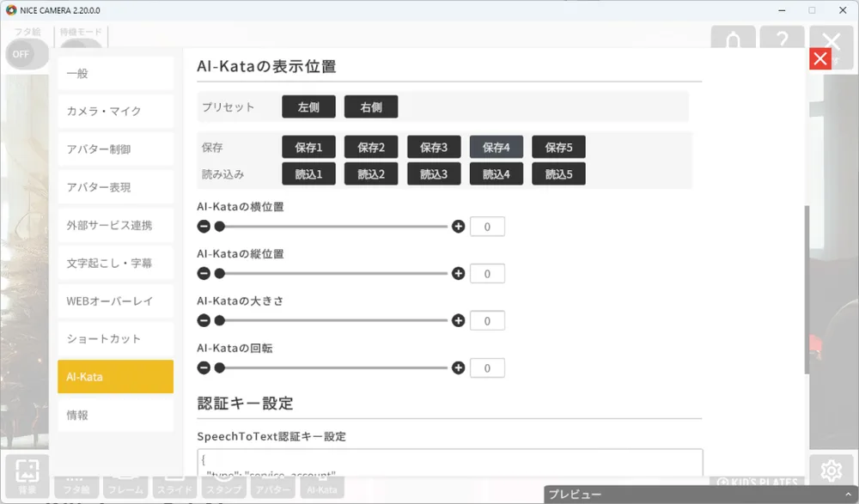Open the アバター制御 settings category
859x504 pixels.
pos(116,149)
